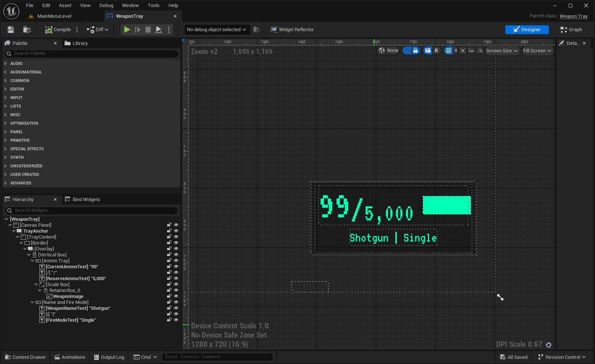The image size is (595, 364).
Task: Click the Eject play button
Action: 158,30
